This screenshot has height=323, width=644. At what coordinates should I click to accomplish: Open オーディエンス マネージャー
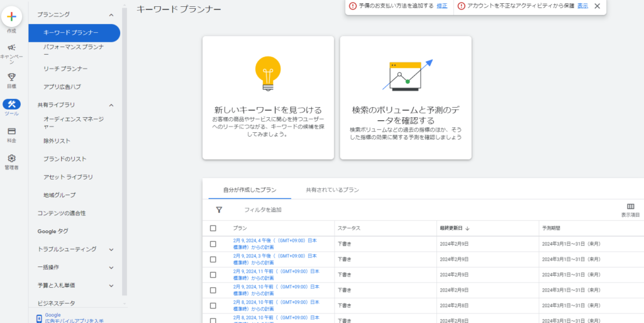(74, 123)
